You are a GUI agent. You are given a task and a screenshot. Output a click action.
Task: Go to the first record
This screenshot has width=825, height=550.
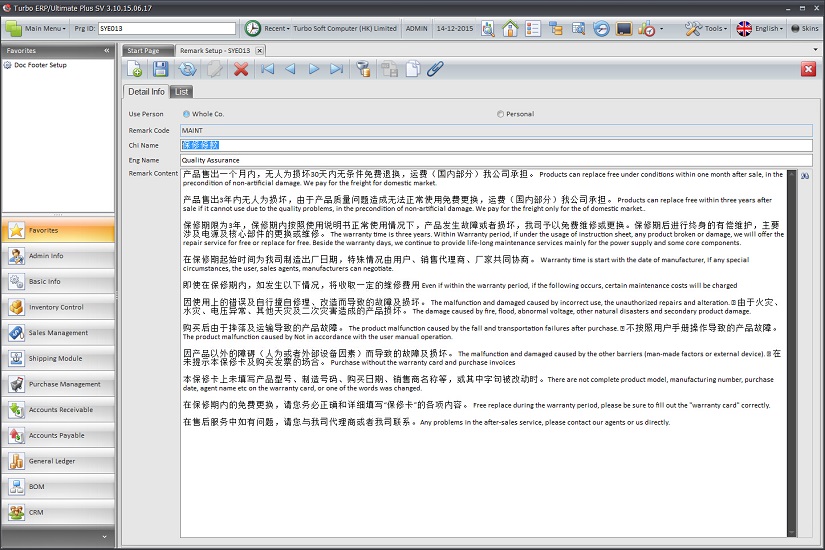[267, 69]
